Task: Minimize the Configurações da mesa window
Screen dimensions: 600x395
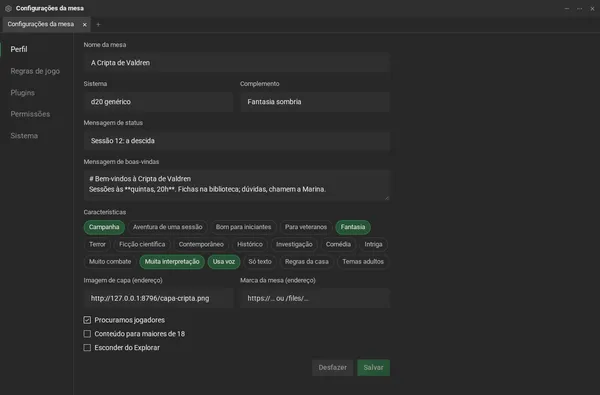Action: point(567,8)
